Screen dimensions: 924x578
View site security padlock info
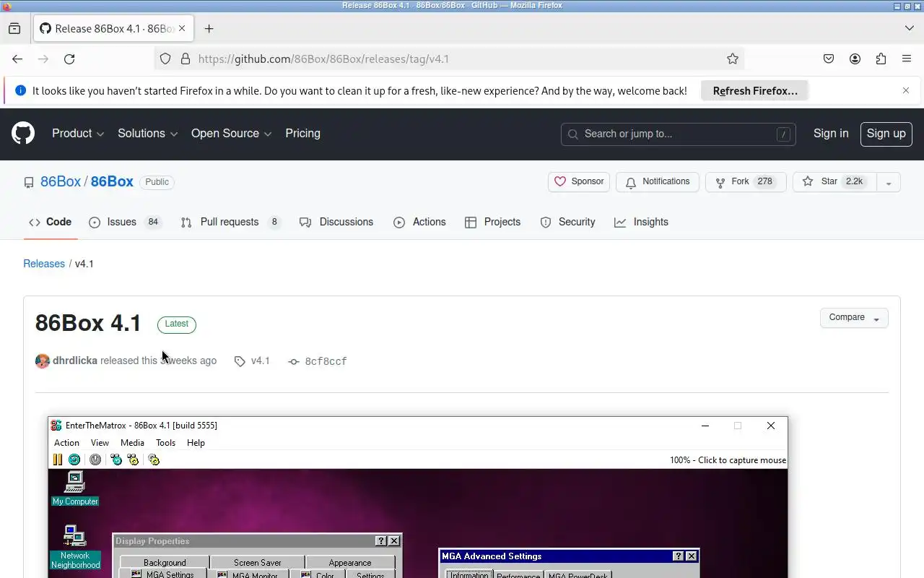point(185,59)
